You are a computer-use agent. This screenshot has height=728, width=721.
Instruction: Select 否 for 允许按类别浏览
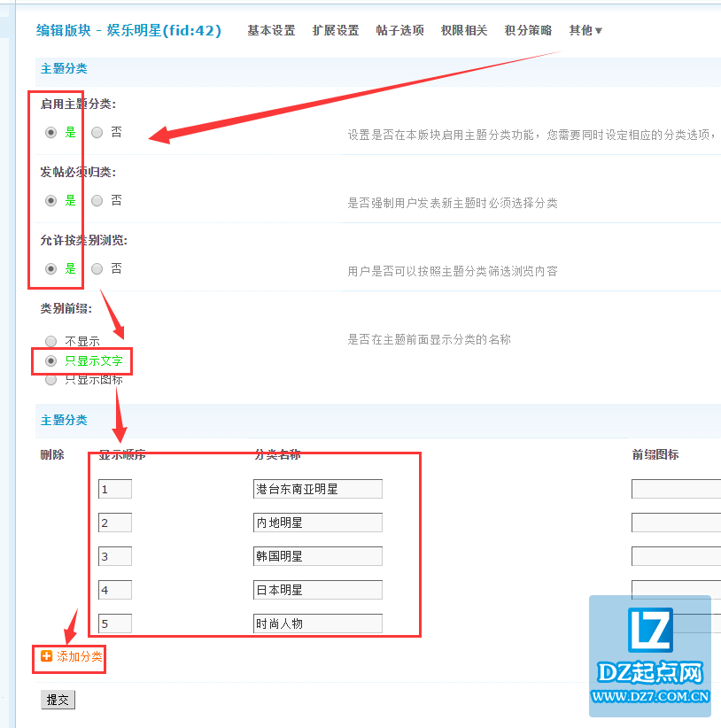point(97,269)
